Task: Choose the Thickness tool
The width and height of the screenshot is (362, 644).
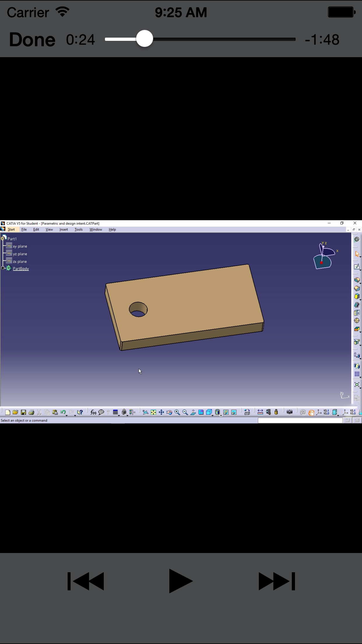Action: tap(357, 313)
